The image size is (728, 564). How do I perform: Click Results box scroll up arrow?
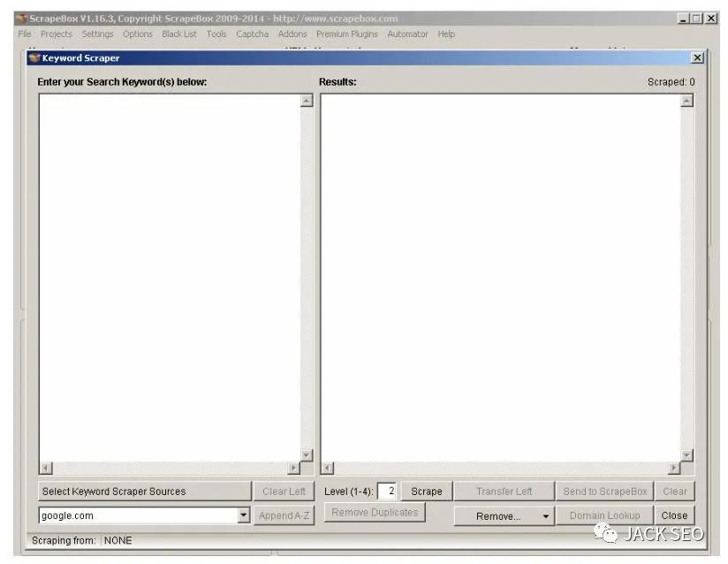[687, 101]
